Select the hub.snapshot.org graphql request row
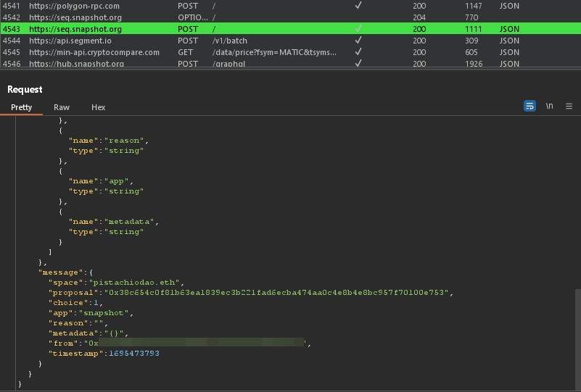The width and height of the screenshot is (581, 392). tap(76, 64)
